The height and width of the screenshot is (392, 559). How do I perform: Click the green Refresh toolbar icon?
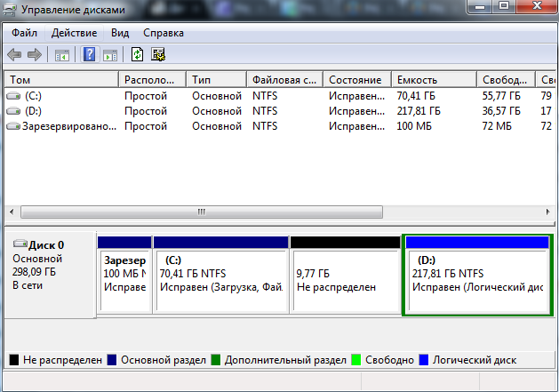tap(138, 54)
